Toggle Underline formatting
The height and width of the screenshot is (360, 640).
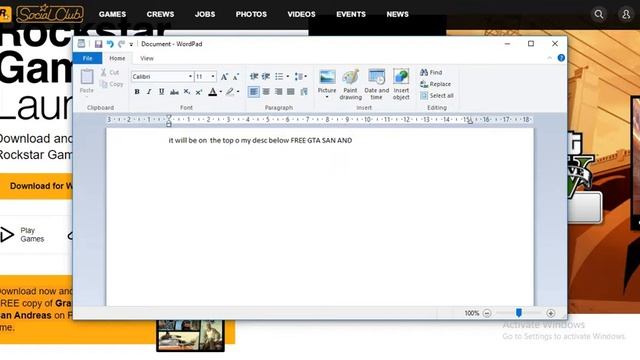coord(161,92)
